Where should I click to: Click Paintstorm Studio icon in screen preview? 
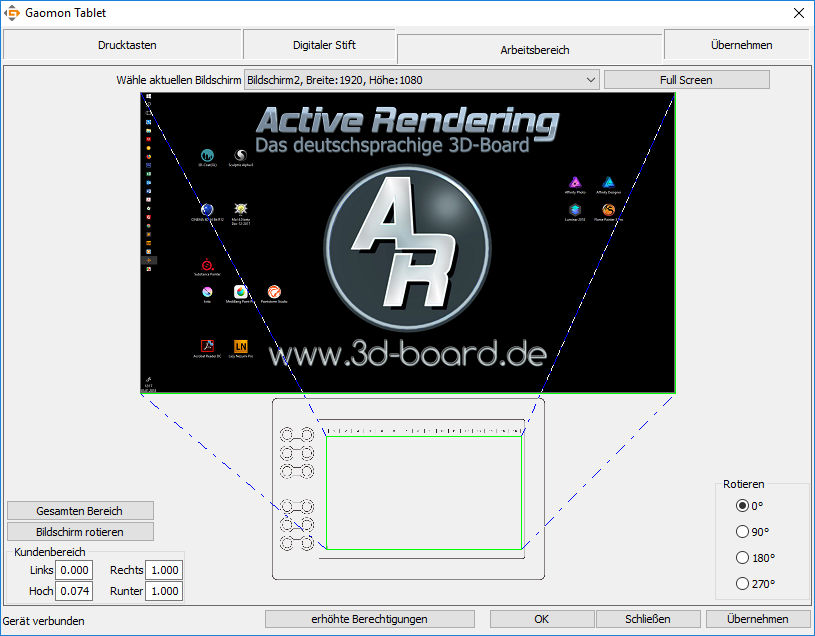[x=274, y=292]
